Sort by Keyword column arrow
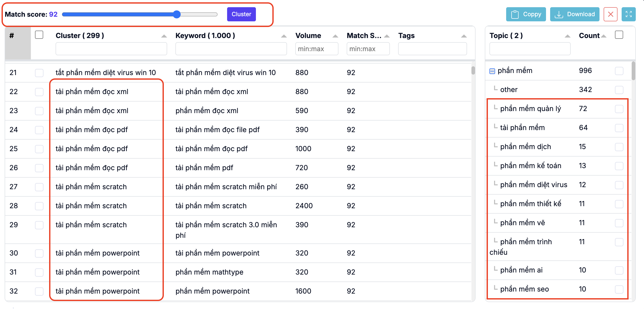 click(x=284, y=36)
